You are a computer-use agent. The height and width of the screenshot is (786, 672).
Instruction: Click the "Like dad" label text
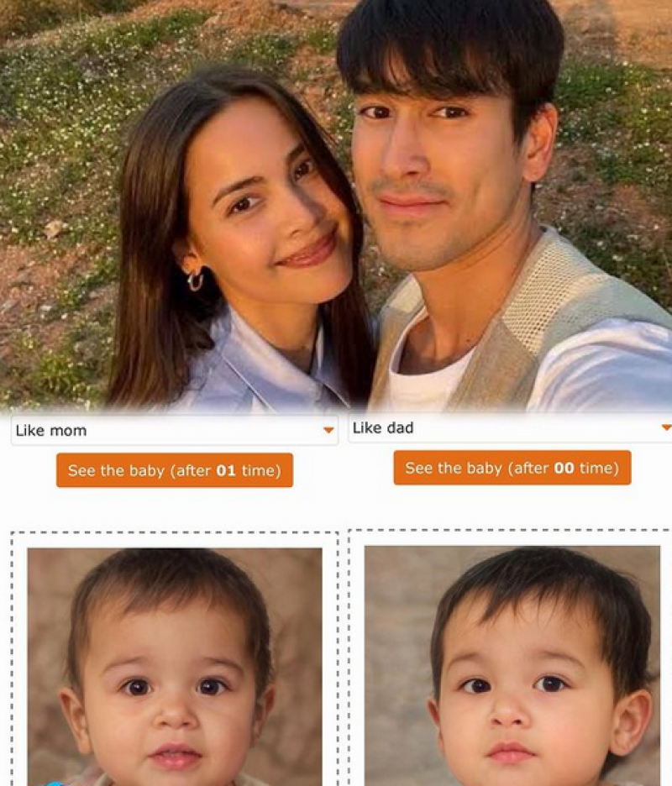coord(383,428)
